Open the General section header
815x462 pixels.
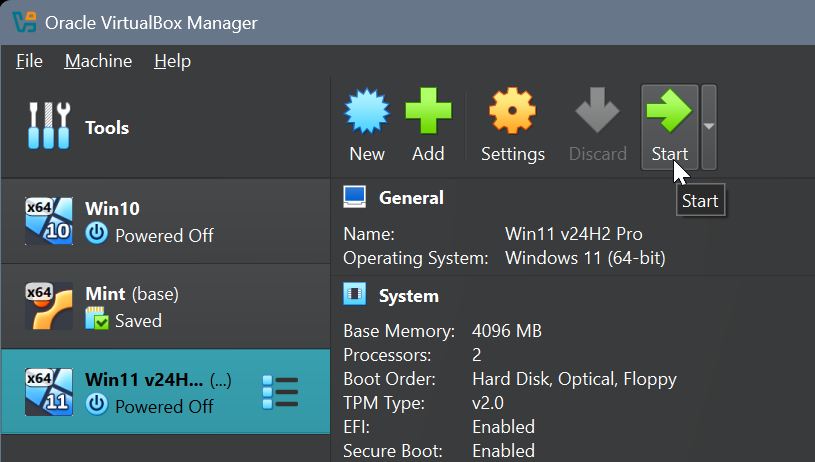click(411, 198)
